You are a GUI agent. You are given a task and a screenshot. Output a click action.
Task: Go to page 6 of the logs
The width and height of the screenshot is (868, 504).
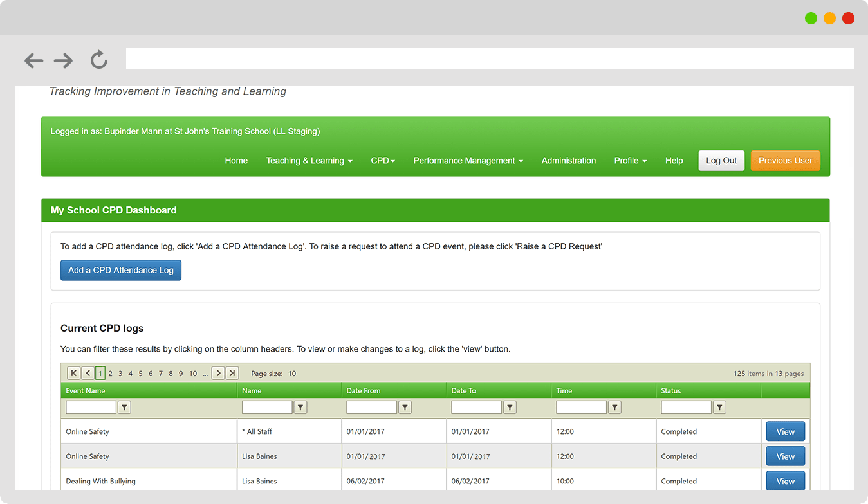click(151, 373)
